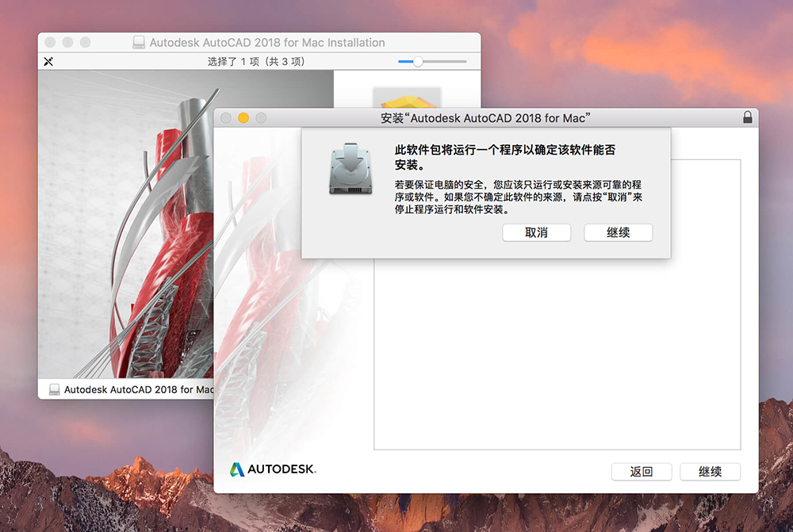Click the disk download icon in dialog
Viewport: 793px width, 532px height.
point(351,169)
